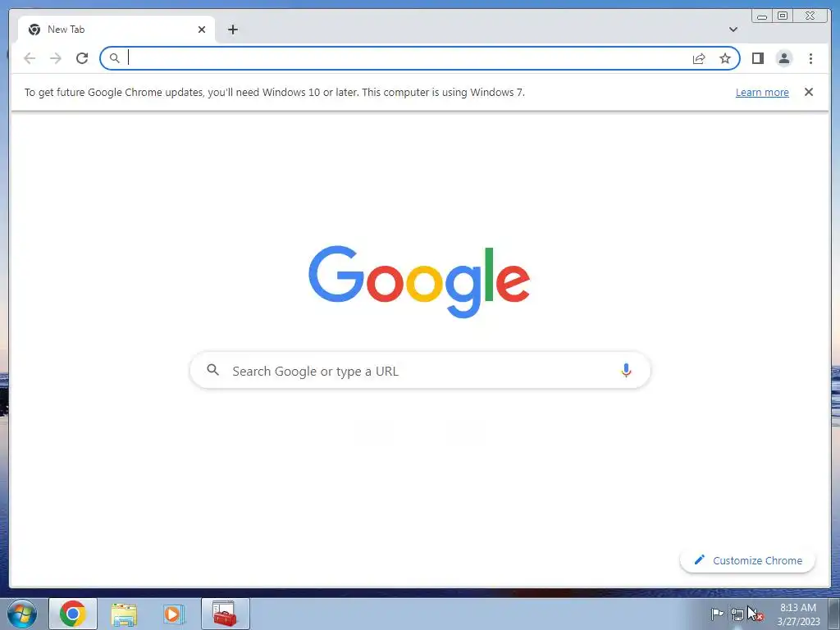
Task: Open the clock showing 8:13 AM
Action: click(x=798, y=614)
